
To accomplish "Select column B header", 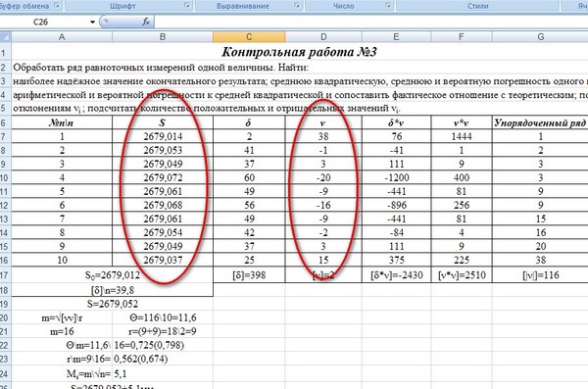I will click(x=163, y=37).
